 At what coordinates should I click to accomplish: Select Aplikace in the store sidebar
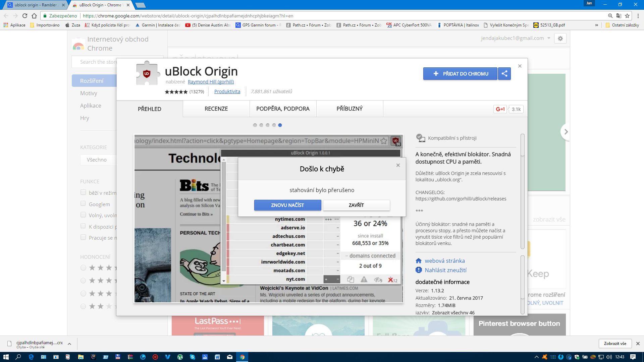[x=91, y=106]
